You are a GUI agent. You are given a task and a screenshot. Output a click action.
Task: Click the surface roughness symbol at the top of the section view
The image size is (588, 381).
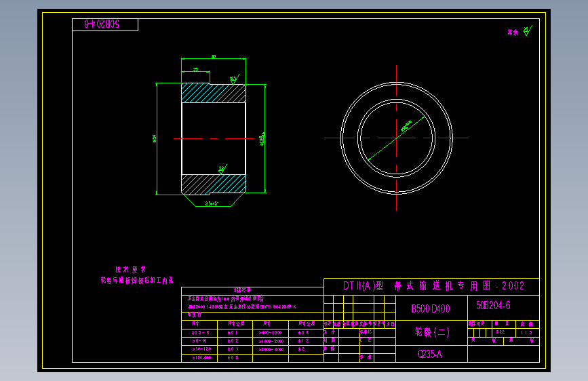click(x=235, y=79)
